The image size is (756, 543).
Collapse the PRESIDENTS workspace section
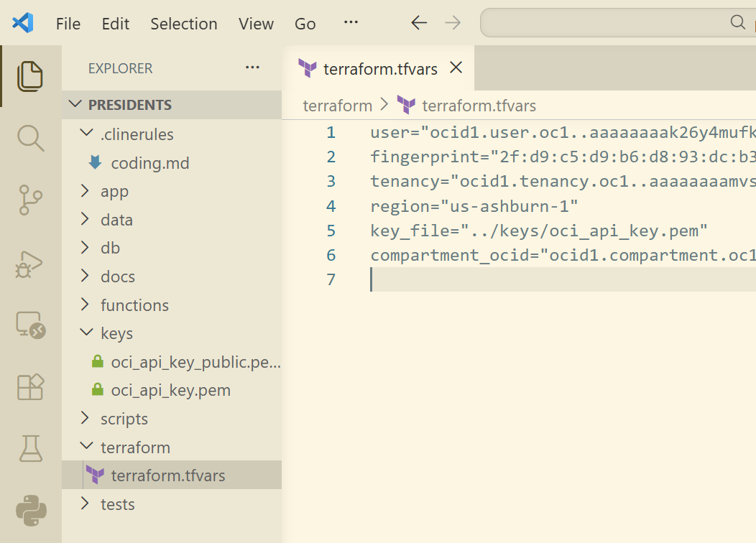[x=129, y=105]
